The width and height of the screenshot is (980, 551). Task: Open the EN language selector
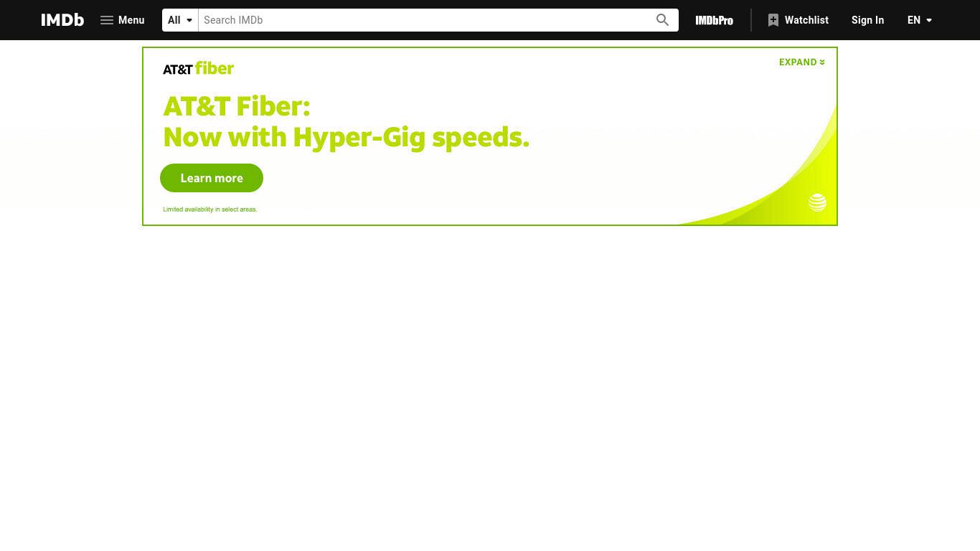920,20
